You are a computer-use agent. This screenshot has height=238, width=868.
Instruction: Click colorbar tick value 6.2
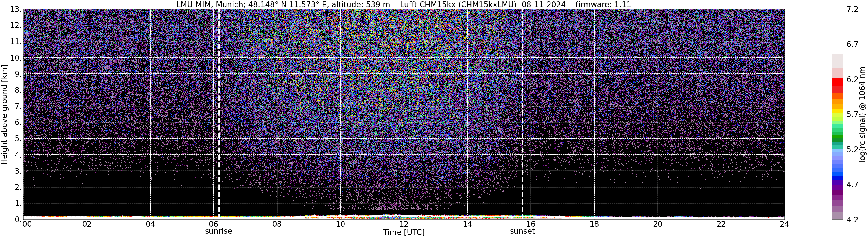point(852,80)
